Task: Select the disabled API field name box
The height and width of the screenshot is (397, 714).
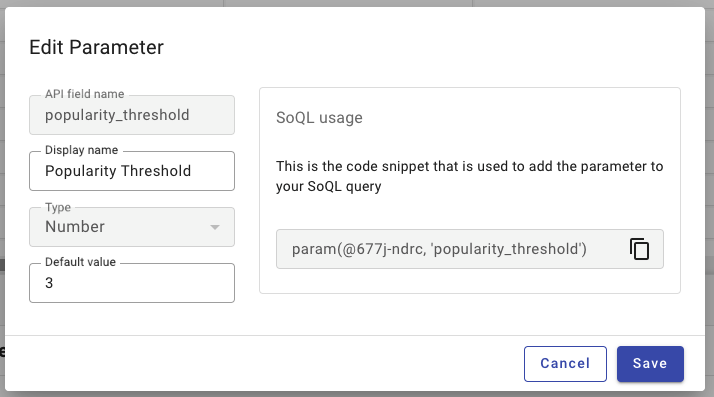Action: point(132,115)
